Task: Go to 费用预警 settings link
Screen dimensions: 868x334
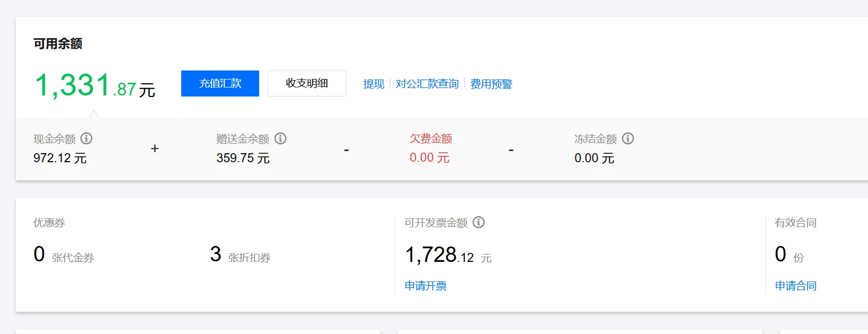Action: [491, 84]
